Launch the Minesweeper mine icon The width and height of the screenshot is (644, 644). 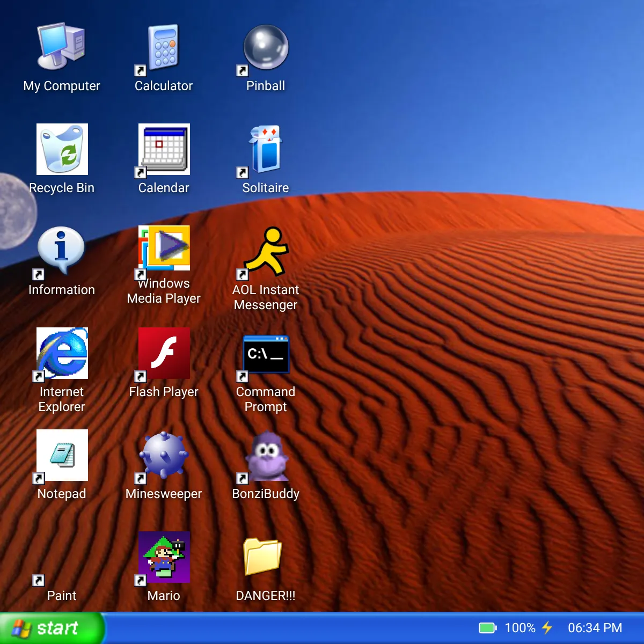(x=164, y=455)
